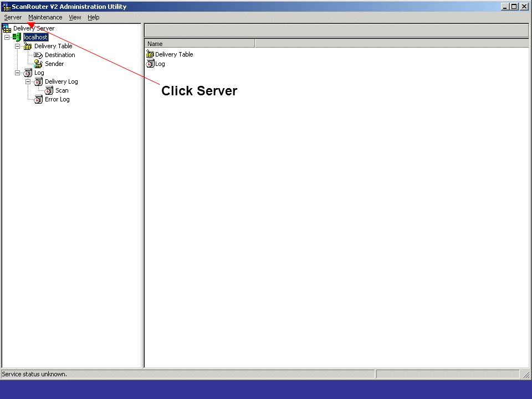Collapse the Log tree node

[18, 73]
